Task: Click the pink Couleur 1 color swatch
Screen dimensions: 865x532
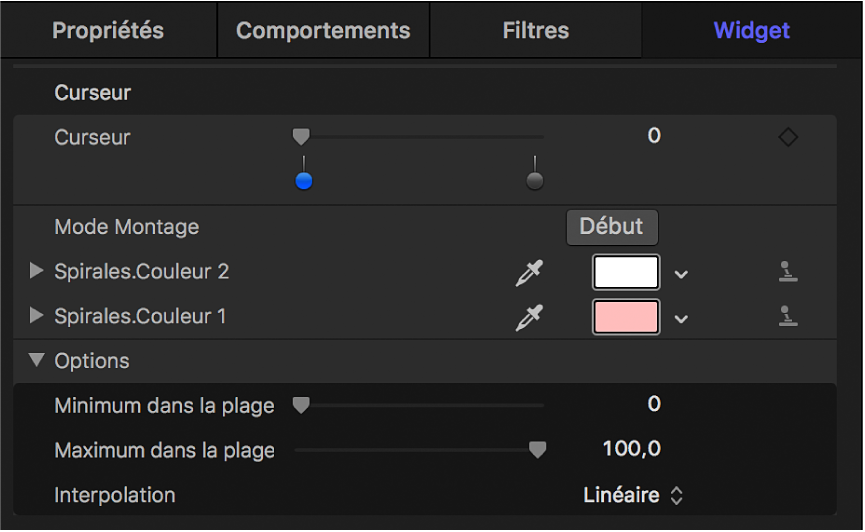Action: [x=627, y=317]
